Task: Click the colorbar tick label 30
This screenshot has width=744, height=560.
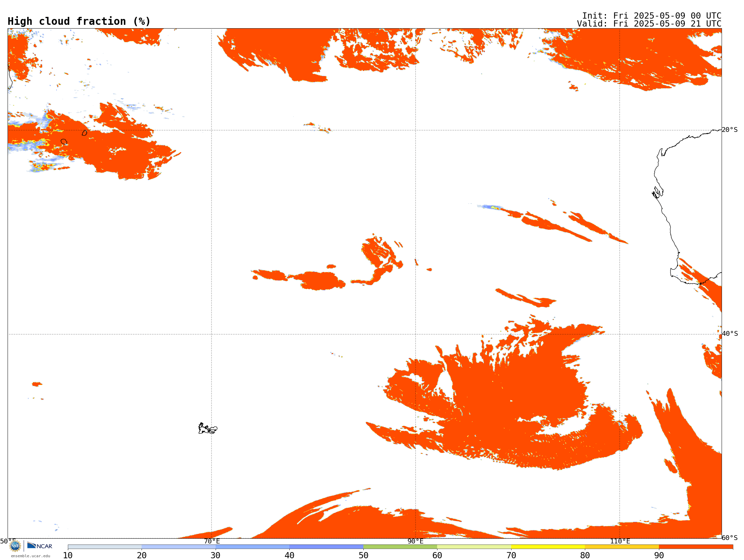Action: 216,556
